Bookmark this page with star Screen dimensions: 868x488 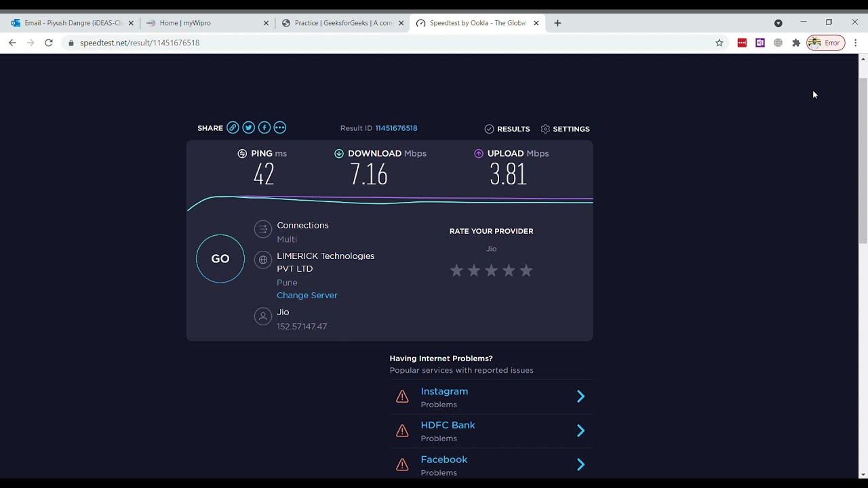click(x=719, y=43)
